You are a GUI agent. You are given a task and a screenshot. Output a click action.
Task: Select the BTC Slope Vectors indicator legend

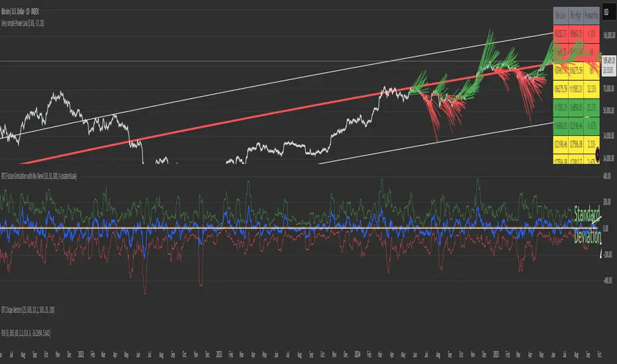tap(28, 310)
